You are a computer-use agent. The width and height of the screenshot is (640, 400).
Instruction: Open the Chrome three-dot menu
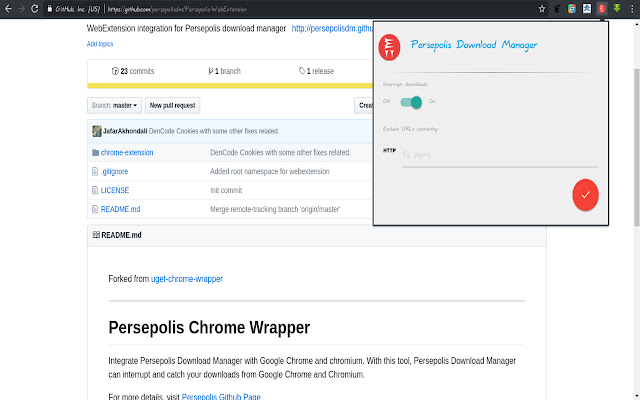point(631,9)
